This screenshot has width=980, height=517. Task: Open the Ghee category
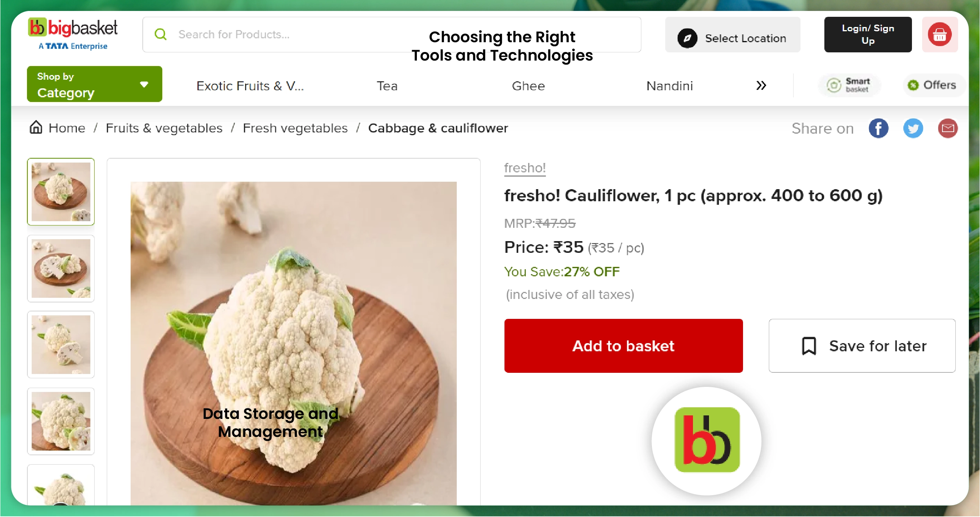[528, 86]
